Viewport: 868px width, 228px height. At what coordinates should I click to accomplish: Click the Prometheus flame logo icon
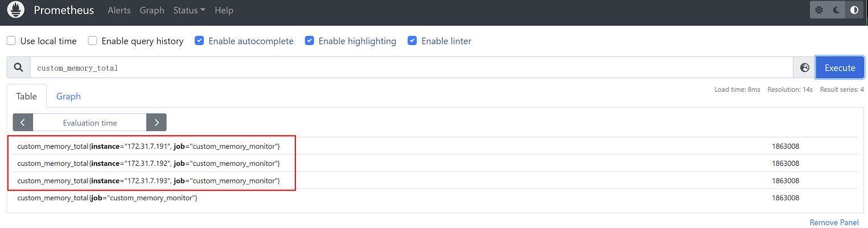pos(15,10)
